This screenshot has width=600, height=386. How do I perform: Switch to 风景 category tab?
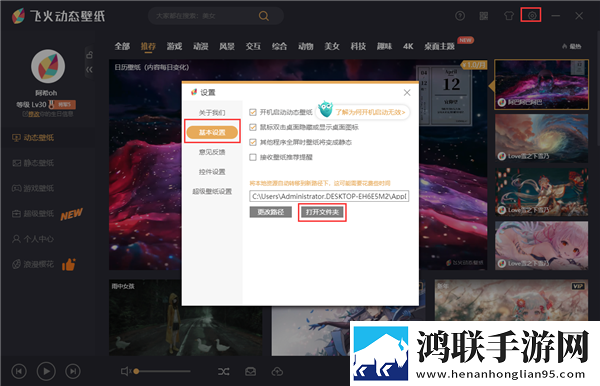pyautogui.click(x=227, y=46)
